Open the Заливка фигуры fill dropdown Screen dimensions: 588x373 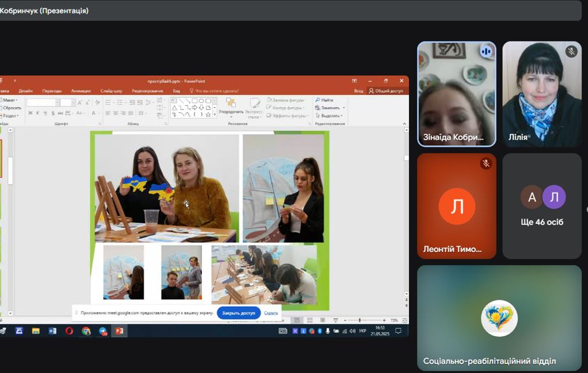coord(287,100)
